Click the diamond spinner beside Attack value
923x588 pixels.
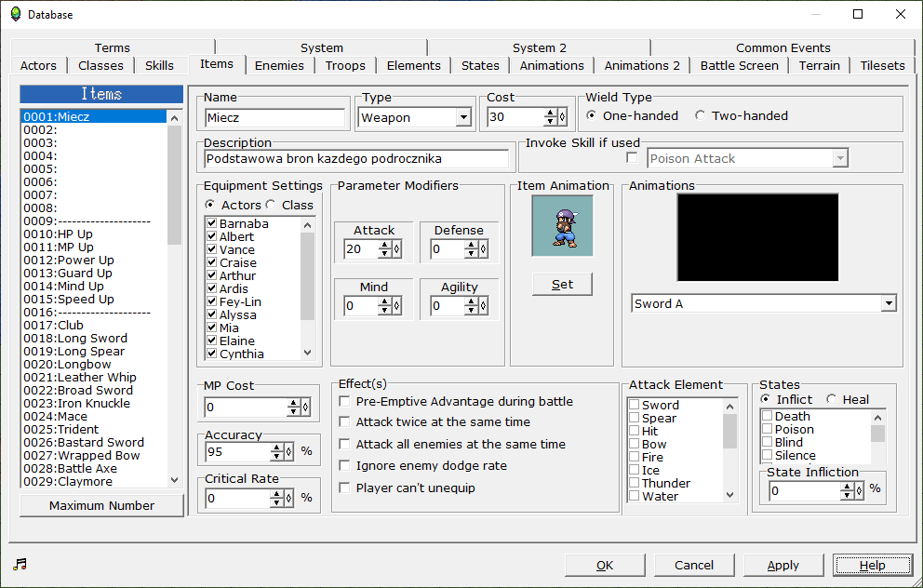coord(396,249)
